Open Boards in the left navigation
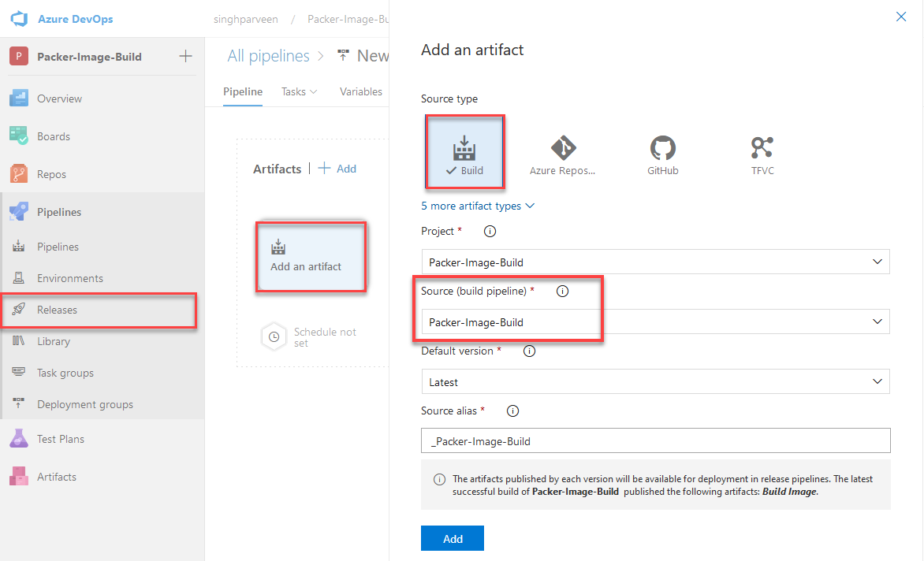This screenshot has width=924, height=561. click(x=53, y=136)
